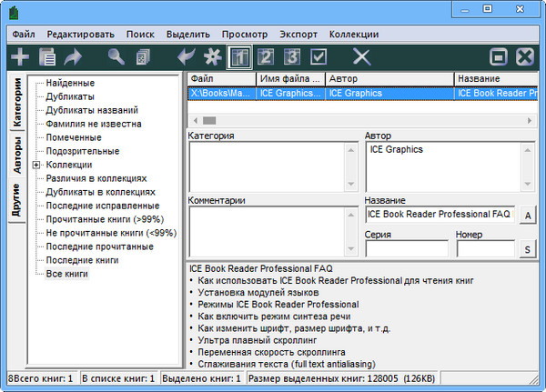
Task: Open the Экспорт menu
Action: (298, 34)
